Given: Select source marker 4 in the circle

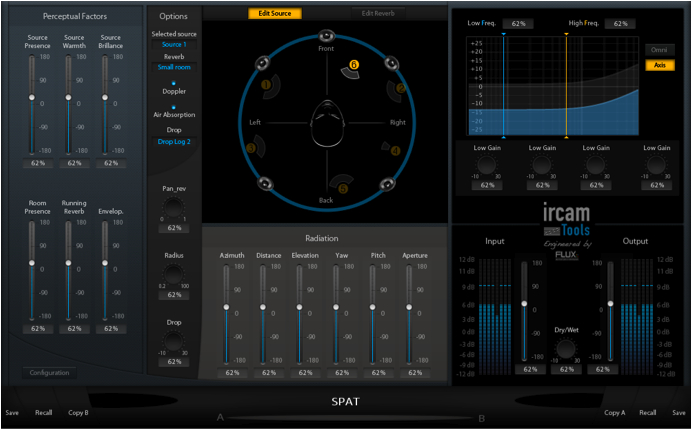Looking at the screenshot, I should coord(395,151).
